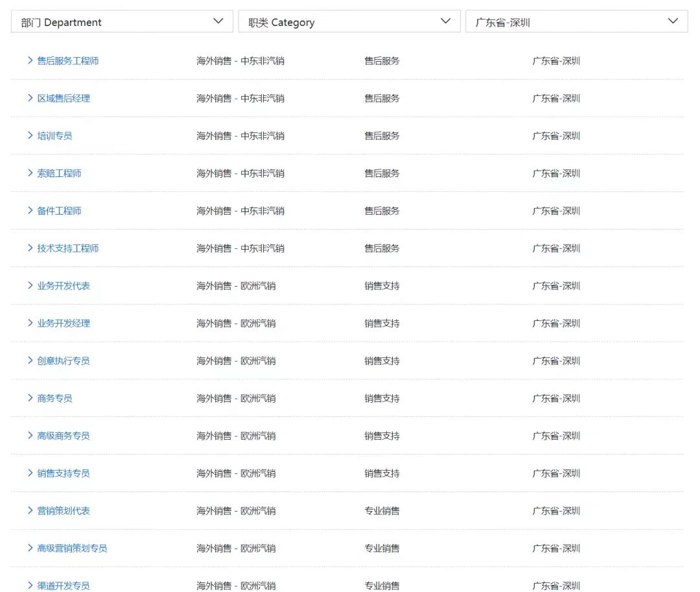
Task: Expand the chevron beside 区域售后经理
Action: pos(30,98)
